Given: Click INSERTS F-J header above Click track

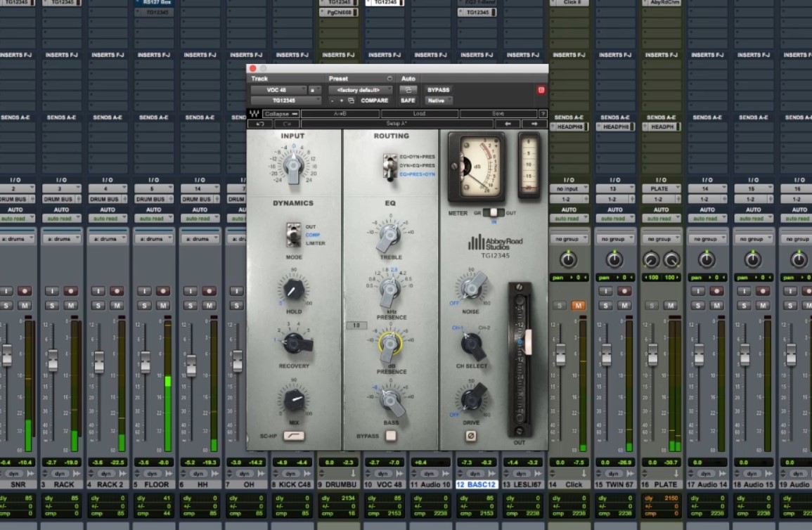Looking at the screenshot, I should tap(569, 55).
